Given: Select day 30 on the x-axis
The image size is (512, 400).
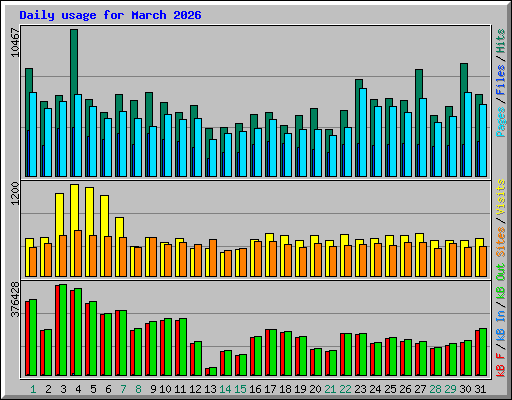Looking at the screenshot, I should point(465,389).
